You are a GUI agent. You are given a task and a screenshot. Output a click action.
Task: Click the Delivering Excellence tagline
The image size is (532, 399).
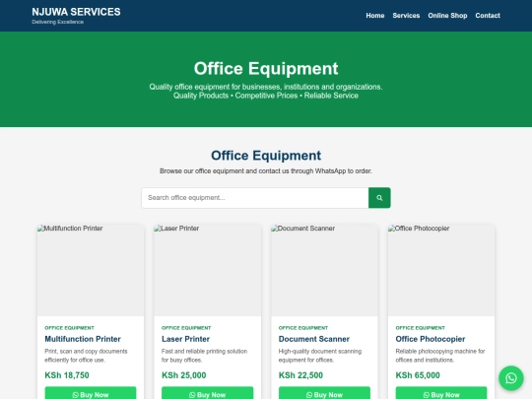tap(58, 22)
